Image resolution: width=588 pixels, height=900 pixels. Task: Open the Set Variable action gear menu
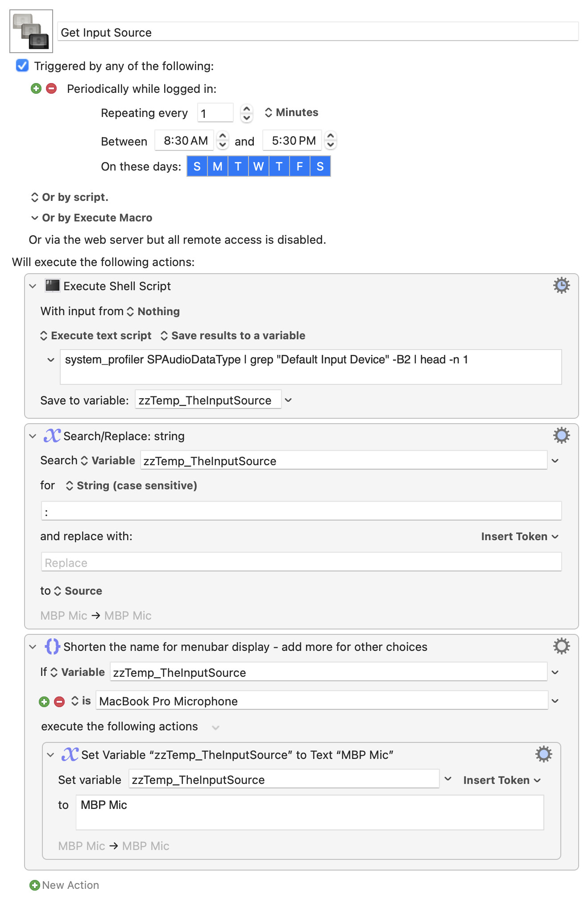[x=543, y=754]
